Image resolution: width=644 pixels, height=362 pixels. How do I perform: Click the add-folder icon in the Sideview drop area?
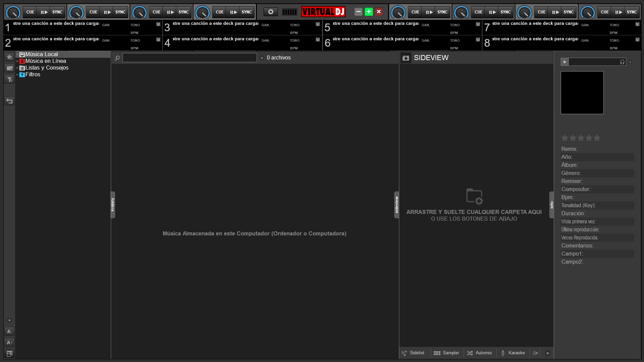coord(474,196)
